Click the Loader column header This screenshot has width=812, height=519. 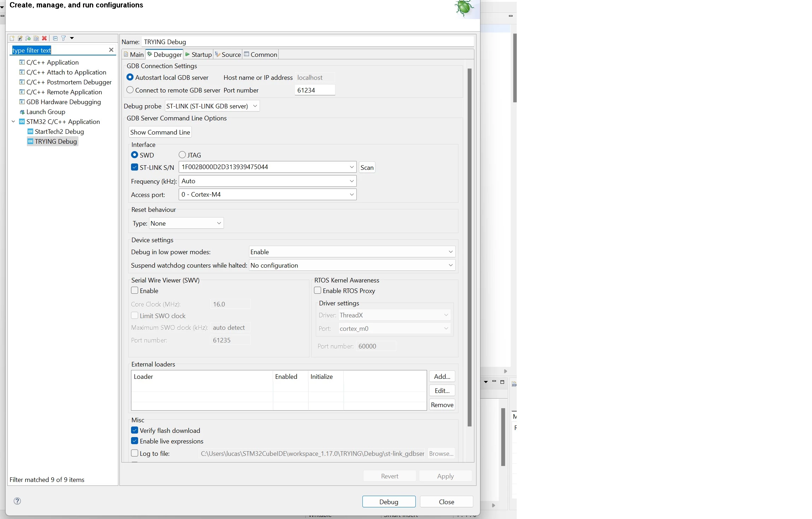click(x=202, y=376)
